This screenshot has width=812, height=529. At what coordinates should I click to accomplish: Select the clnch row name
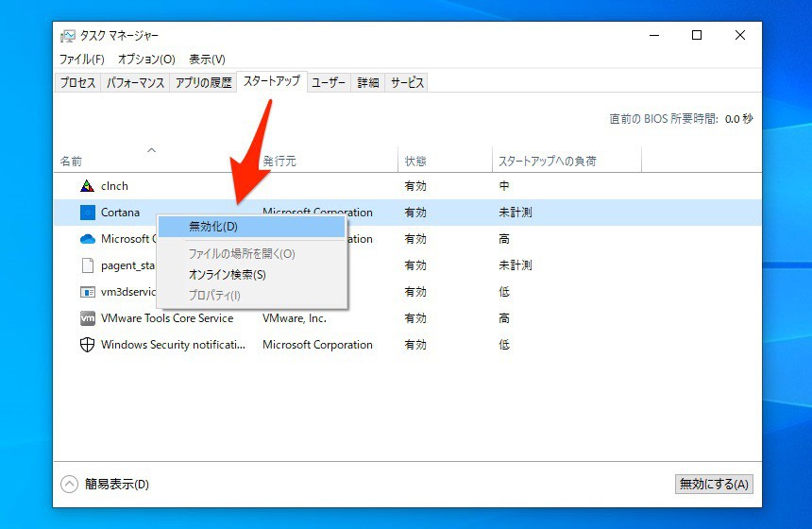pos(114,186)
